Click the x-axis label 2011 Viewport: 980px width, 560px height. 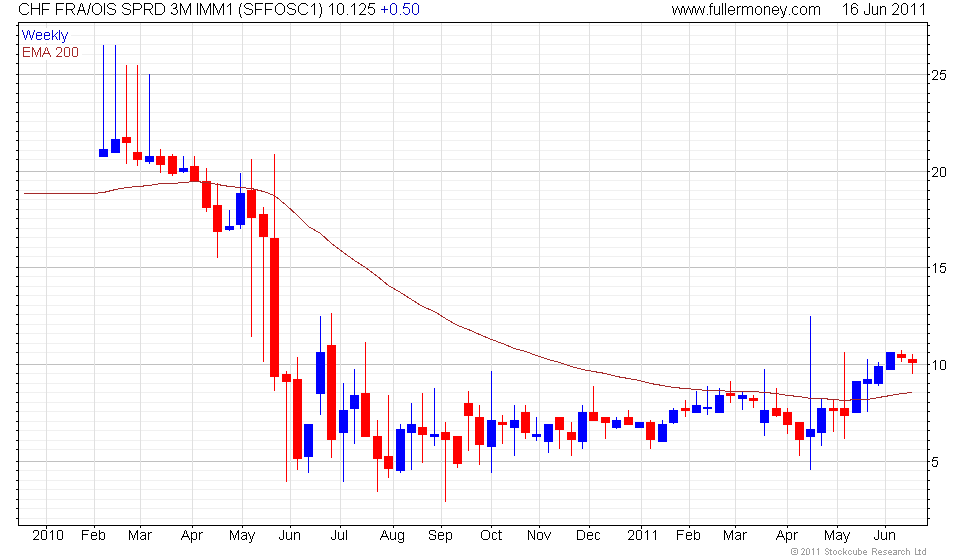(x=642, y=536)
